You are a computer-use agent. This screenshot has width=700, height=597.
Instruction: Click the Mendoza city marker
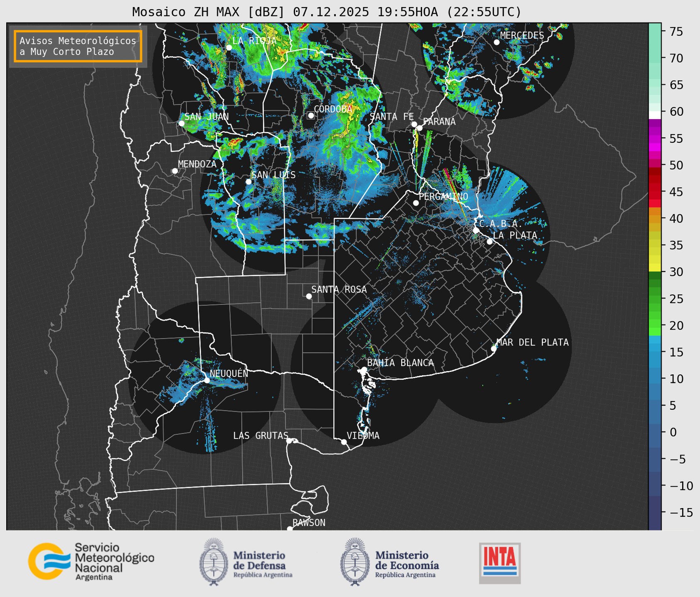(175, 171)
